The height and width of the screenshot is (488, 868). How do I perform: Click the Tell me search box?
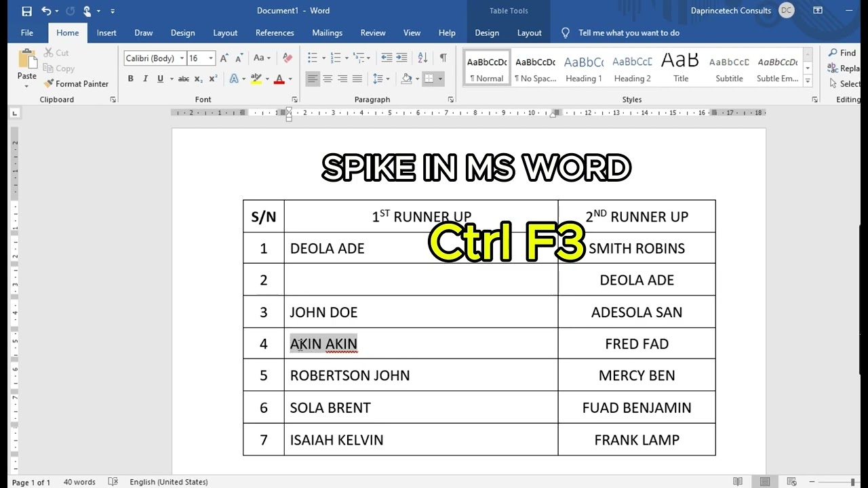pyautogui.click(x=629, y=33)
